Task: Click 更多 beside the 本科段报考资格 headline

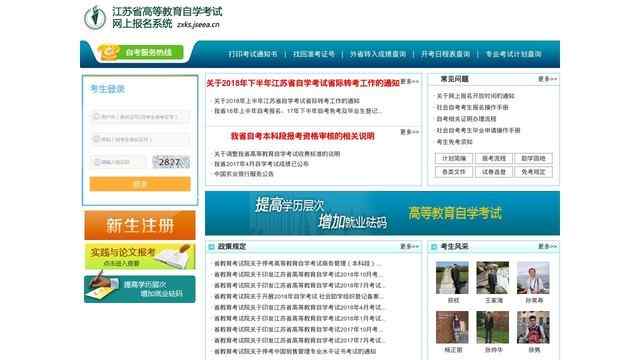Action: click(409, 132)
